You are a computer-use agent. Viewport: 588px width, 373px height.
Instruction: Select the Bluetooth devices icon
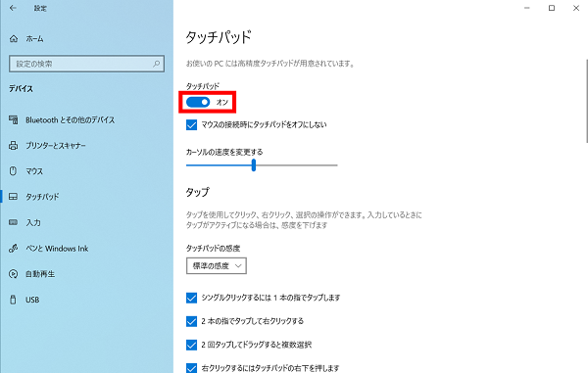tap(14, 119)
